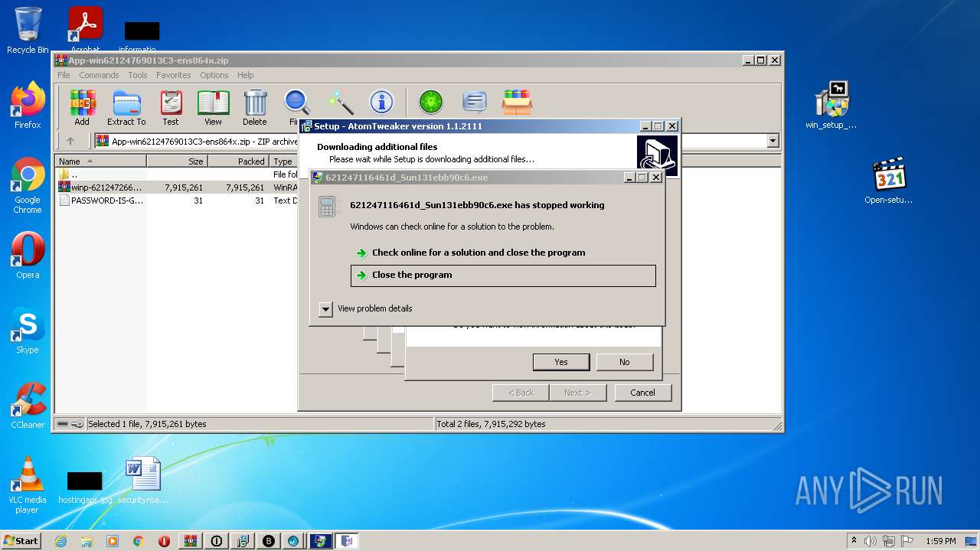980x551 pixels.
Task: Open the Firefox desktop shortcut
Action: pos(28,106)
